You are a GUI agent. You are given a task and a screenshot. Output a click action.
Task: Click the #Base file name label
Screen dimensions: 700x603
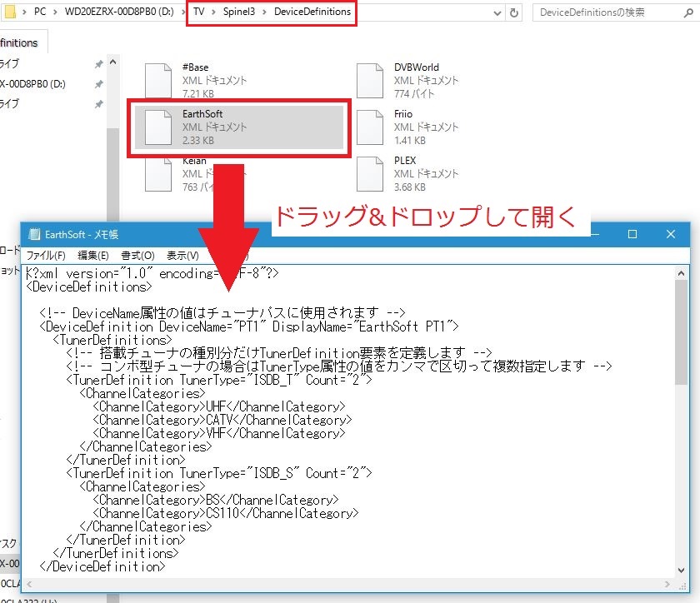(x=196, y=67)
